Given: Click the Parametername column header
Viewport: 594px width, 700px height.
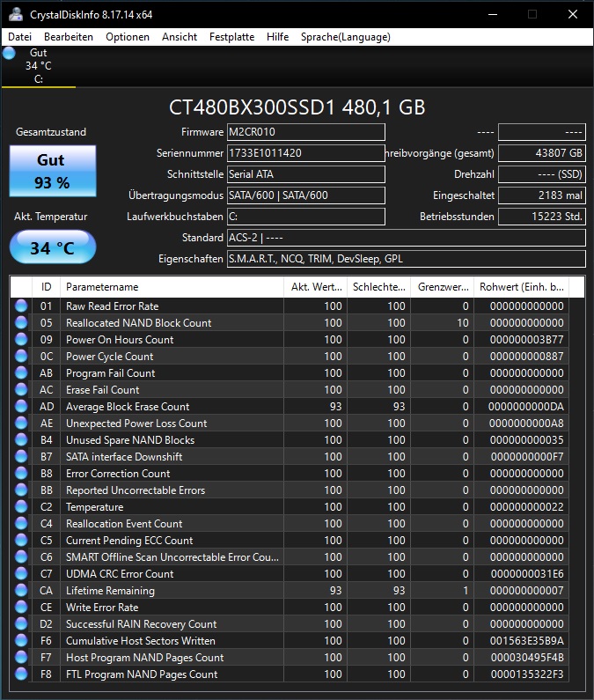Looking at the screenshot, I should [172, 287].
